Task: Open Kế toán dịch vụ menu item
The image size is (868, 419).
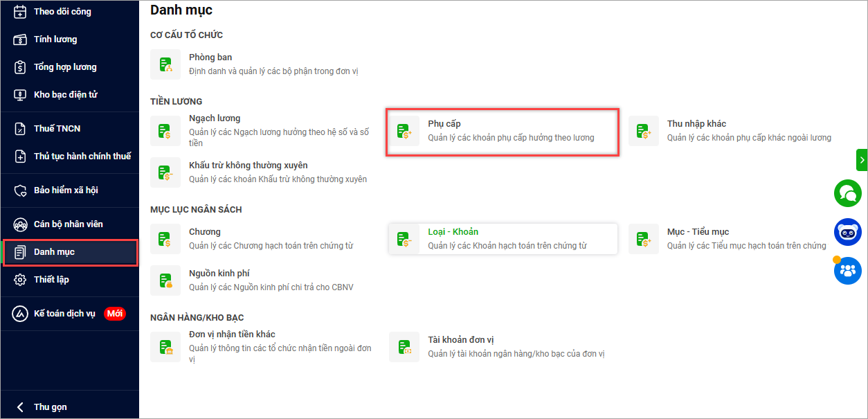Action: point(64,314)
